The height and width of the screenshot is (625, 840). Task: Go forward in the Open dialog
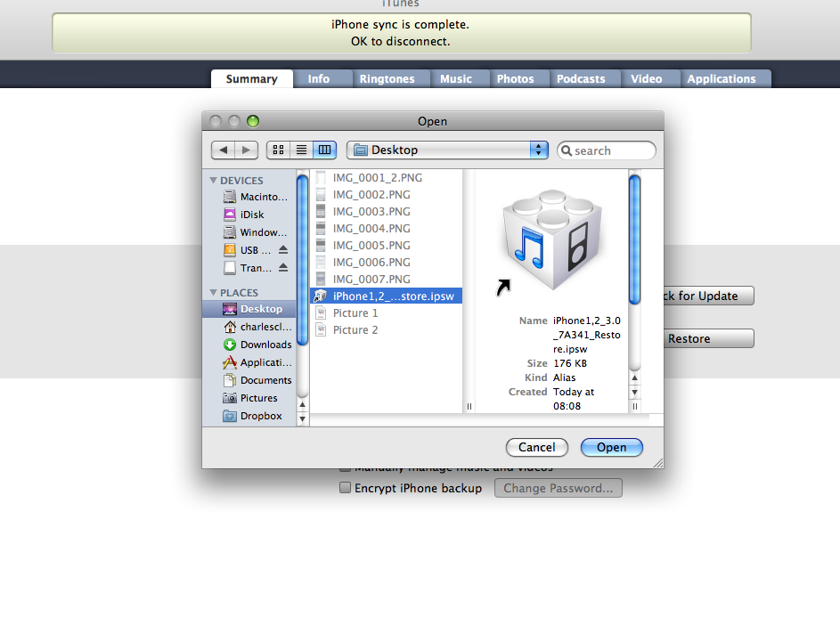(x=247, y=150)
